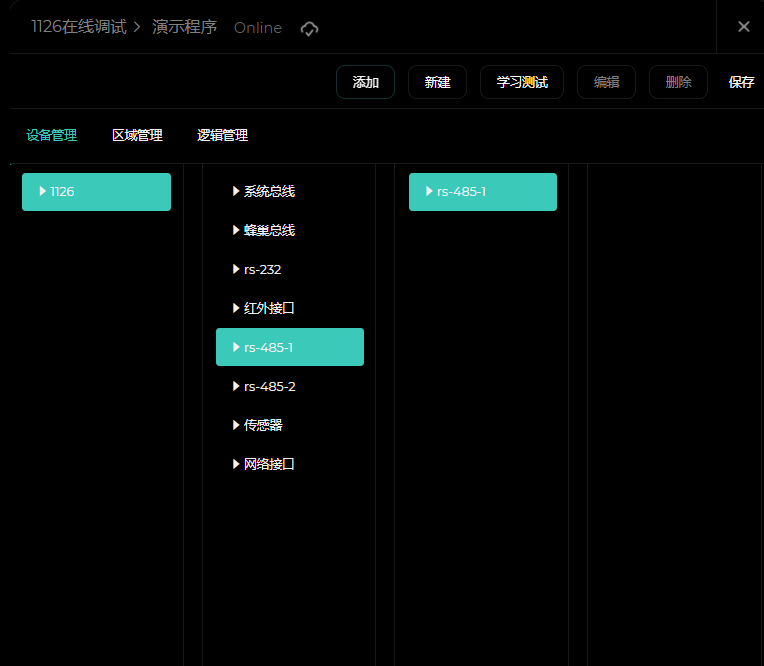Viewport: 764px width, 666px height.
Task: Expand the rs-485-1 arrow in third column
Action: 430,191
